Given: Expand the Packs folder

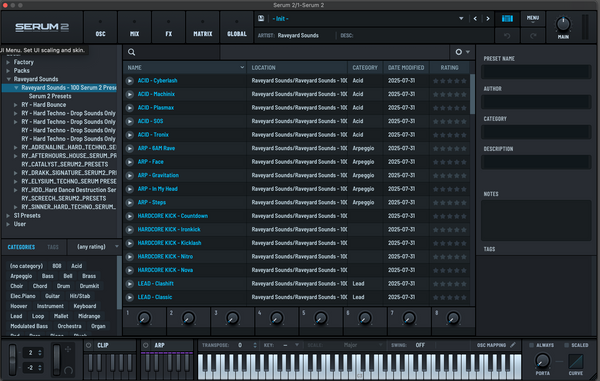Looking at the screenshot, I should (x=8, y=70).
